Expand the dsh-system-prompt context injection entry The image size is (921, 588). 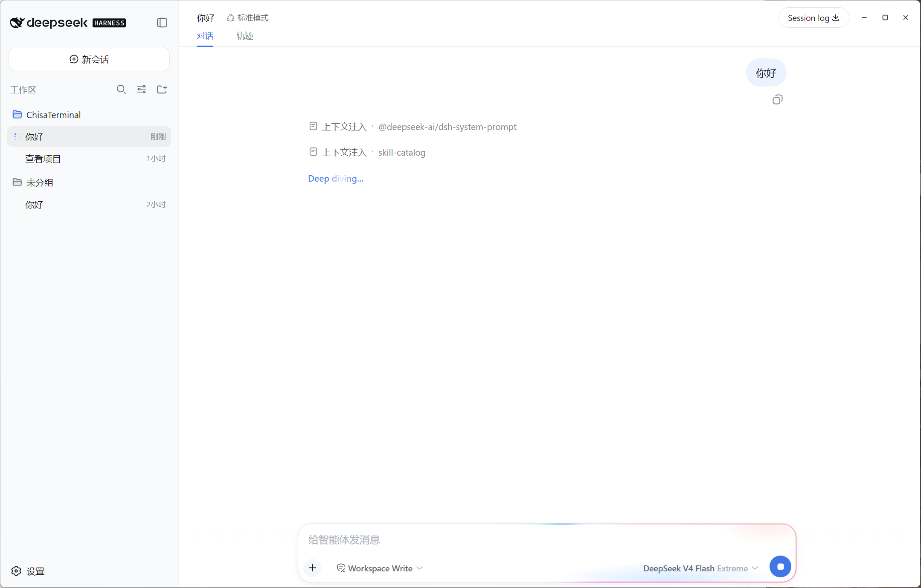(413, 127)
